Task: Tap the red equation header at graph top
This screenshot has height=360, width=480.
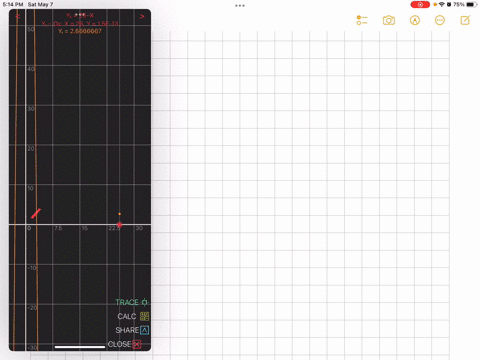Action: click(x=80, y=15)
